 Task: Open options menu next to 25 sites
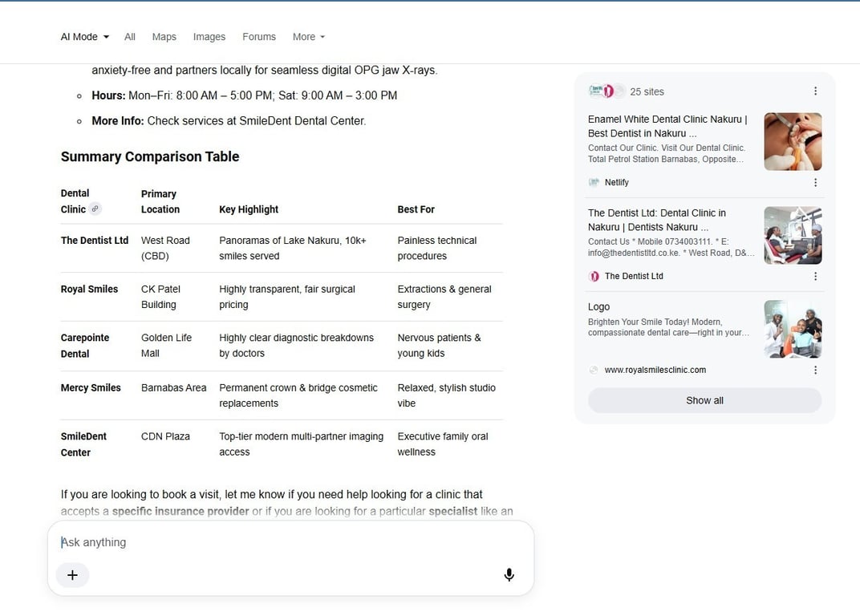coord(816,91)
